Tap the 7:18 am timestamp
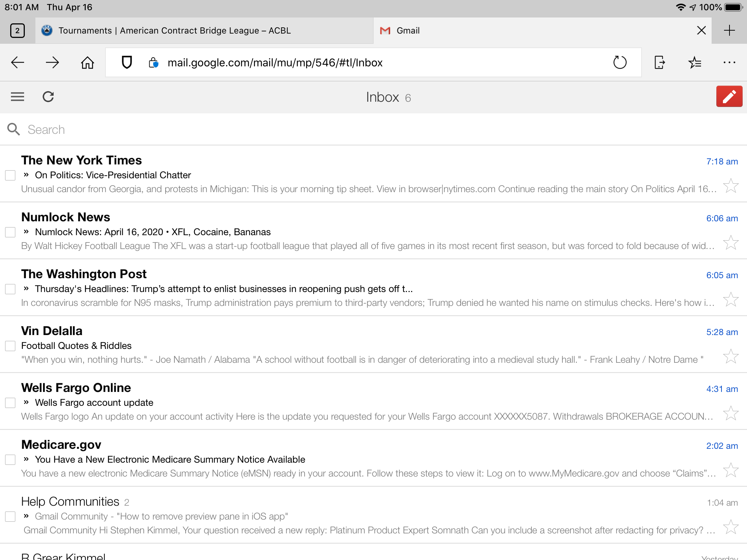 click(x=722, y=162)
